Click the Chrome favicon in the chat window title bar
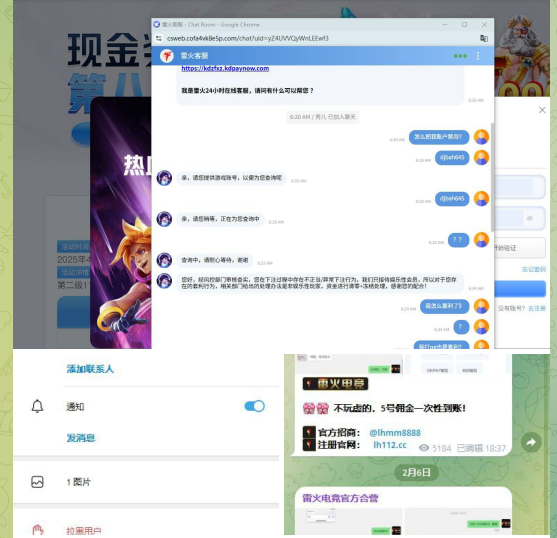The width and height of the screenshot is (557, 538). tap(157, 25)
